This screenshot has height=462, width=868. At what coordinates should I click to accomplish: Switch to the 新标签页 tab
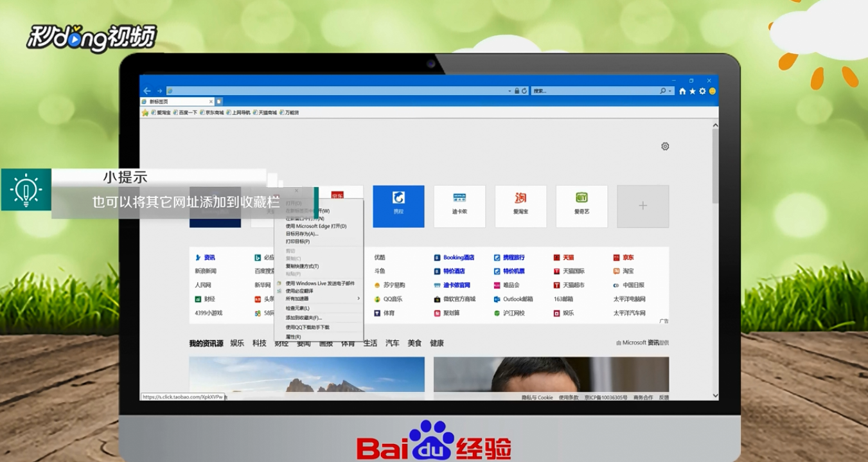pos(177,102)
